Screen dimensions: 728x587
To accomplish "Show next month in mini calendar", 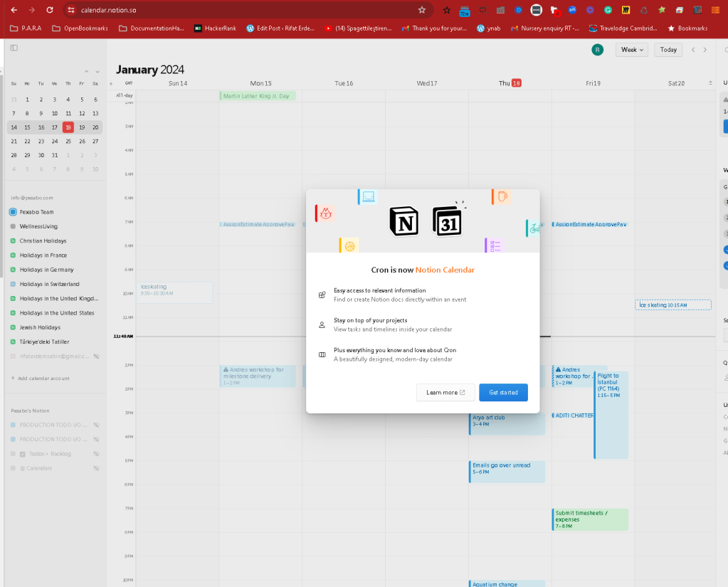I will click(x=97, y=71).
